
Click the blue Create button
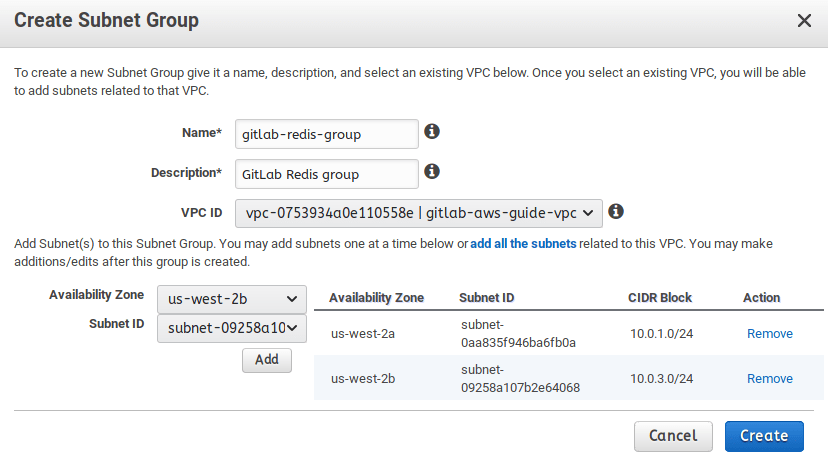(764, 436)
